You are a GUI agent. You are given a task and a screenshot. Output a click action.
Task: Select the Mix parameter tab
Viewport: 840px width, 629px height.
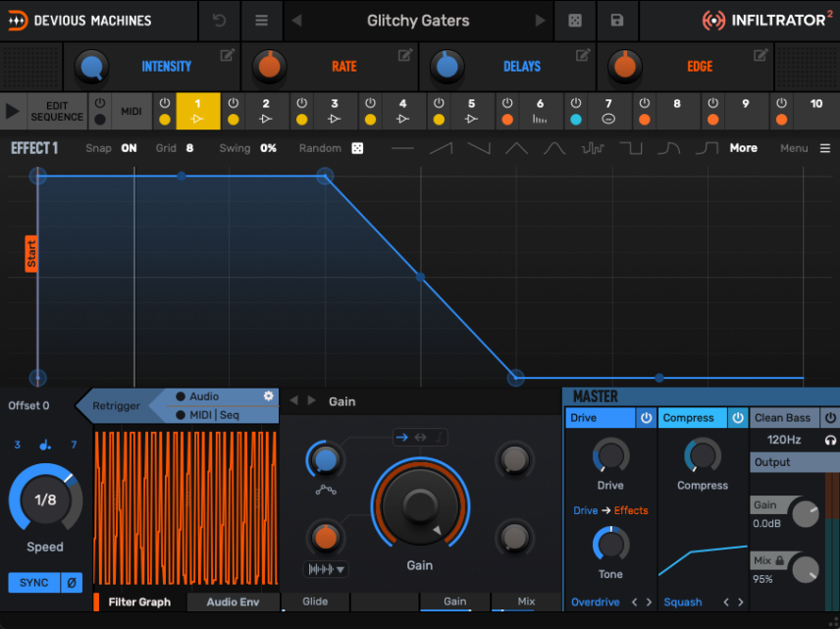tap(526, 602)
